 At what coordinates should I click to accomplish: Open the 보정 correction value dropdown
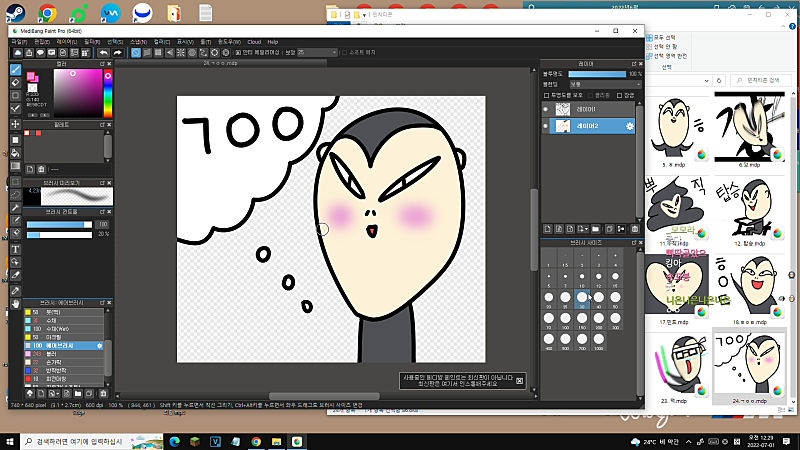(315, 52)
